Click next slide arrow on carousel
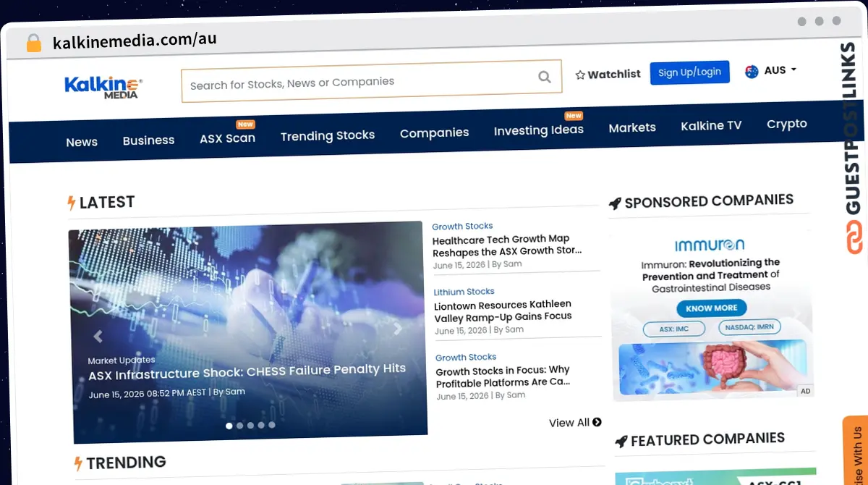This screenshot has height=485, width=868. coord(397,329)
